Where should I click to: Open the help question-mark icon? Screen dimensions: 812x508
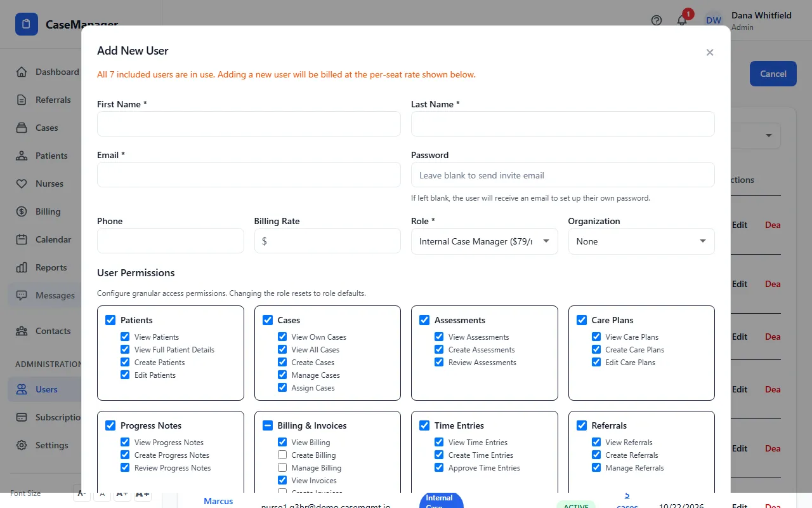pyautogui.click(x=657, y=20)
